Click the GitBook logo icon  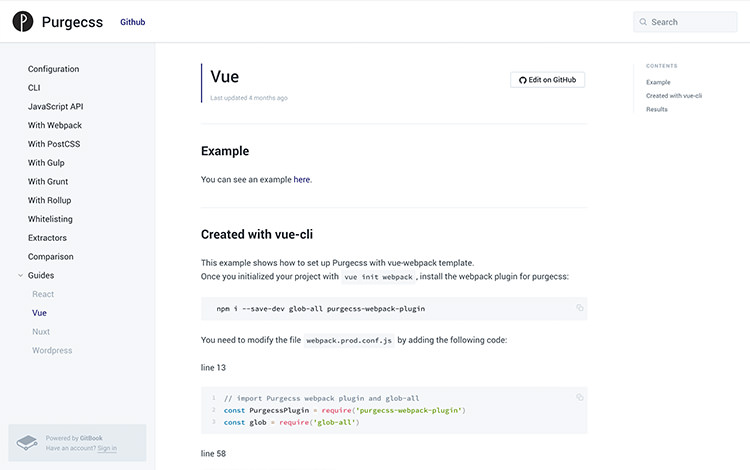coord(27,442)
